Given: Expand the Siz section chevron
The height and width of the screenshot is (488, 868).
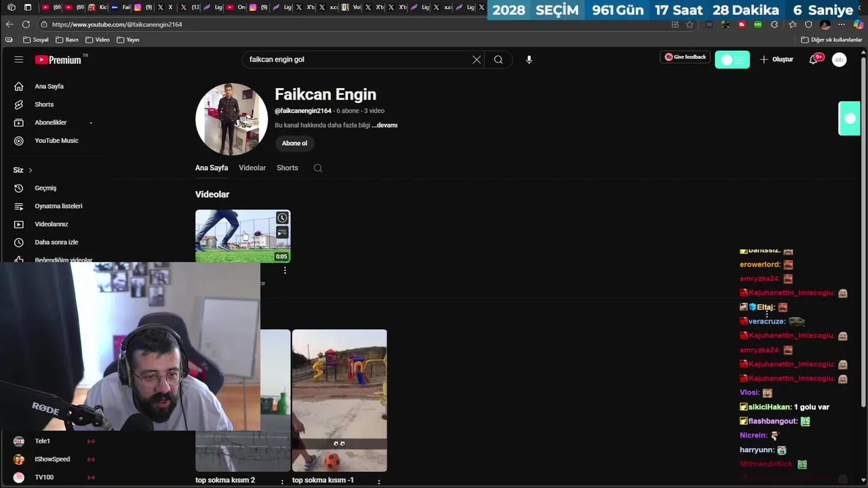Looking at the screenshot, I should [x=30, y=170].
